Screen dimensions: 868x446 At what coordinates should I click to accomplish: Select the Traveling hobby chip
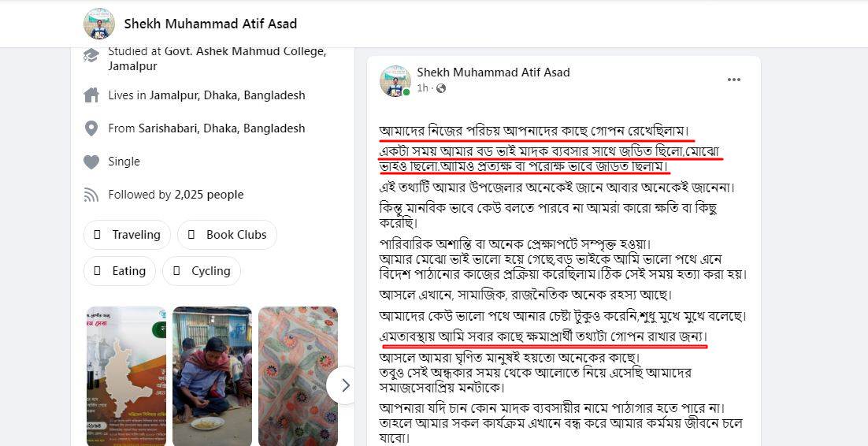pyautogui.click(x=128, y=235)
